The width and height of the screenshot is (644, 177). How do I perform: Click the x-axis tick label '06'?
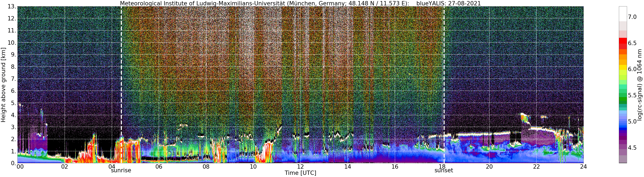click(159, 166)
